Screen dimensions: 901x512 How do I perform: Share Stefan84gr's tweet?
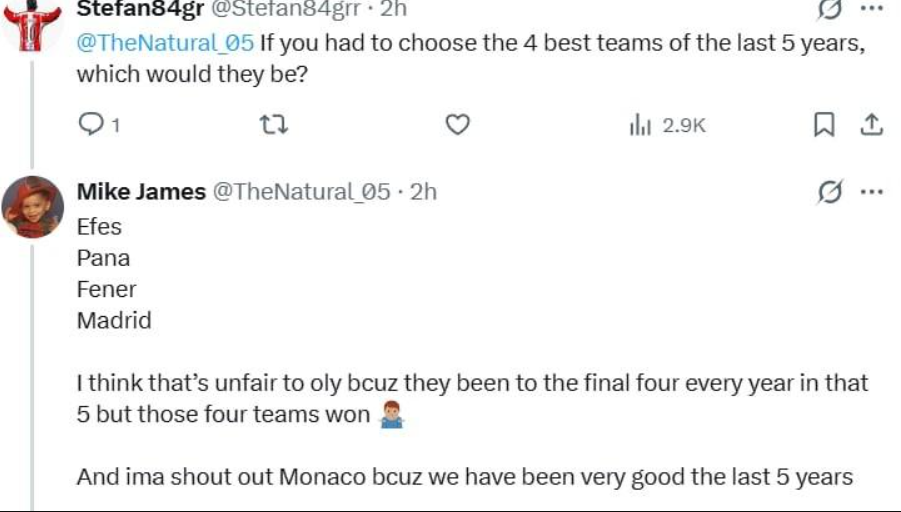pyautogui.click(x=871, y=124)
